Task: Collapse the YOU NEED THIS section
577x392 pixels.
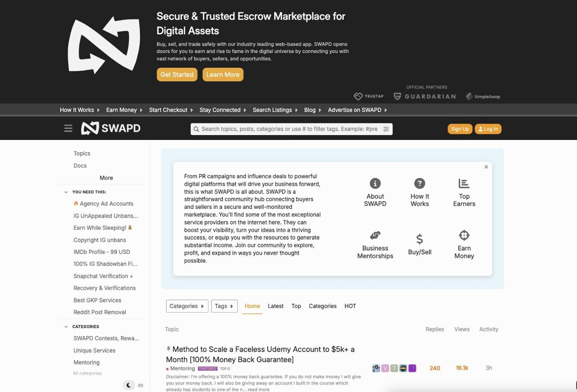Action: [x=66, y=192]
